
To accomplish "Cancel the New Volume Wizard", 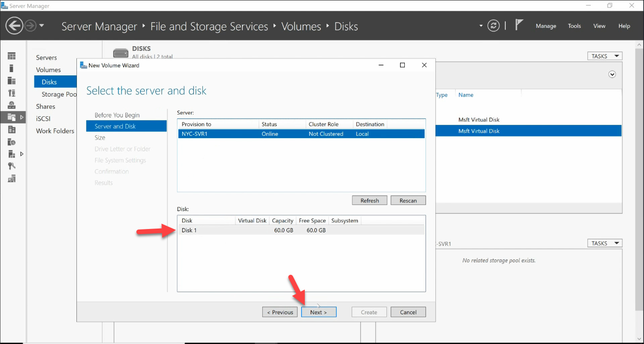I will 408,312.
